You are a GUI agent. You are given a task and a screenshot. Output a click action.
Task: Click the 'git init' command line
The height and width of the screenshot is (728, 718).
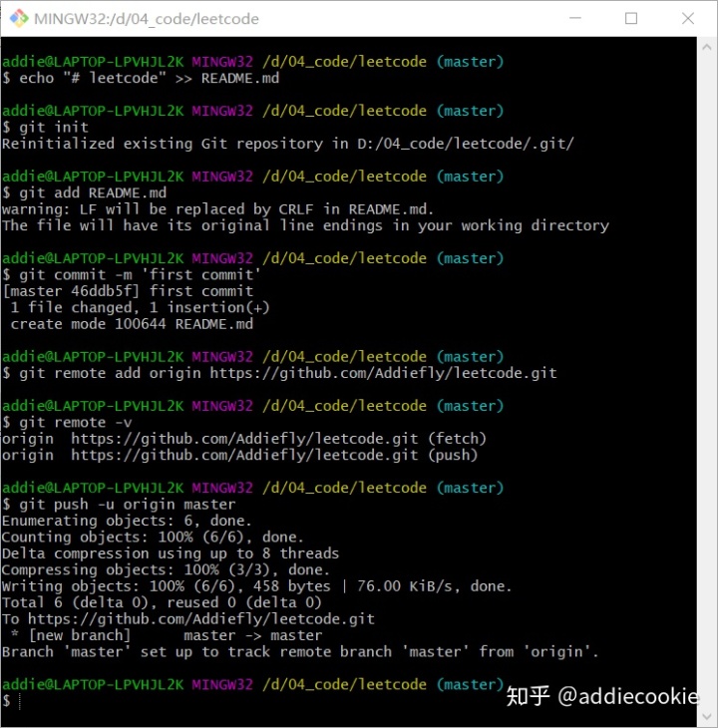(x=46, y=128)
